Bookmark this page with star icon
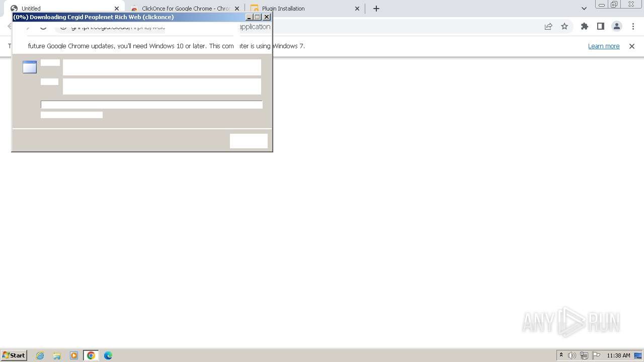This screenshot has width=644, height=362. (x=565, y=27)
